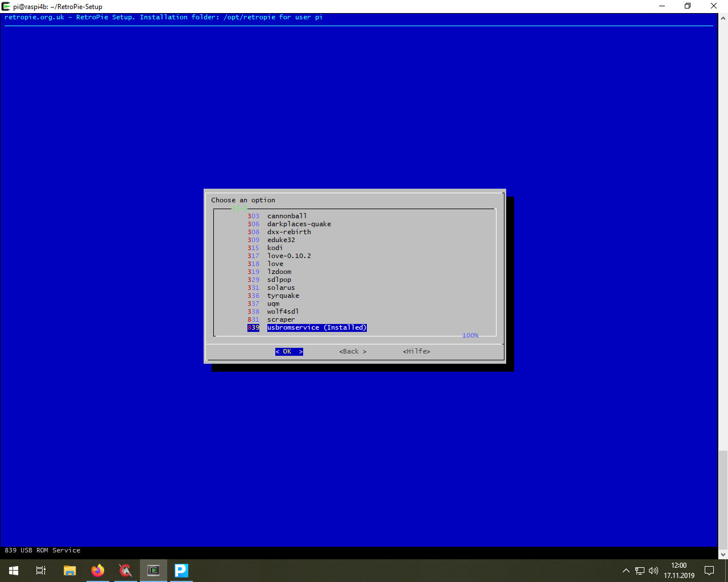This screenshot has width=728, height=582.
Task: Select the kodi entry
Action: pyautogui.click(x=265, y=248)
